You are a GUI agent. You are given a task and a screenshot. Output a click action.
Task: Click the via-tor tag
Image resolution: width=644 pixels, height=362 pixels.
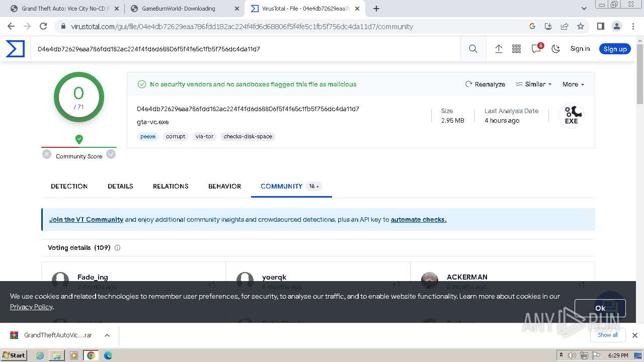click(204, 136)
